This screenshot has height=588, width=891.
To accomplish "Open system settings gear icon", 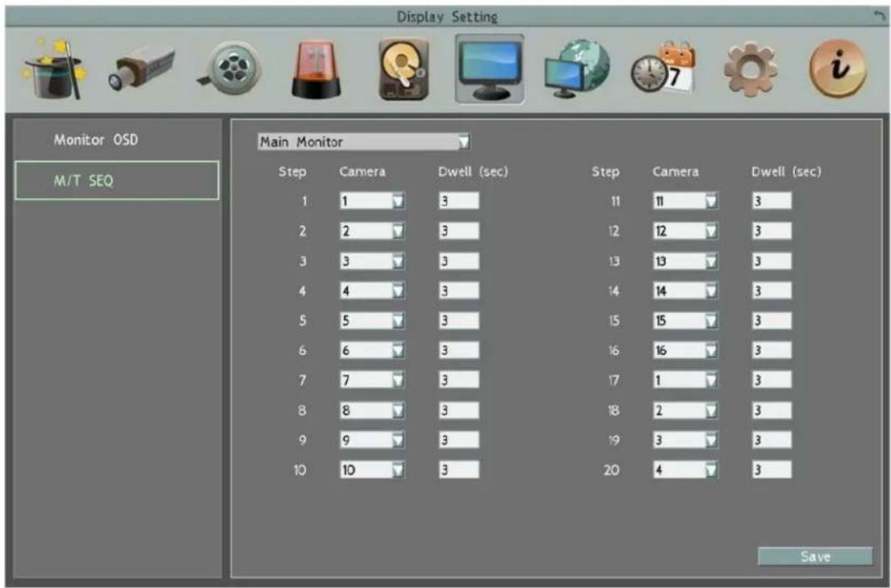I will click(750, 69).
